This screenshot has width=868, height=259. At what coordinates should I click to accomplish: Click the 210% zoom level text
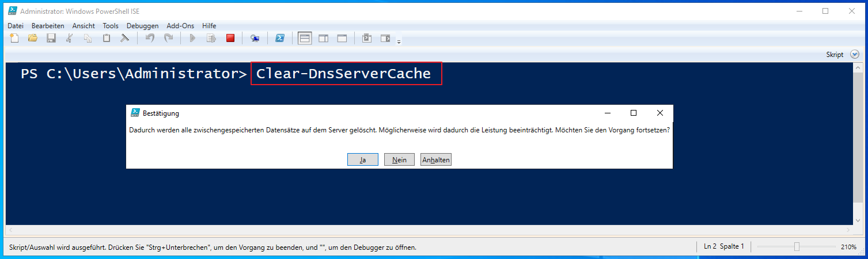tap(848, 246)
